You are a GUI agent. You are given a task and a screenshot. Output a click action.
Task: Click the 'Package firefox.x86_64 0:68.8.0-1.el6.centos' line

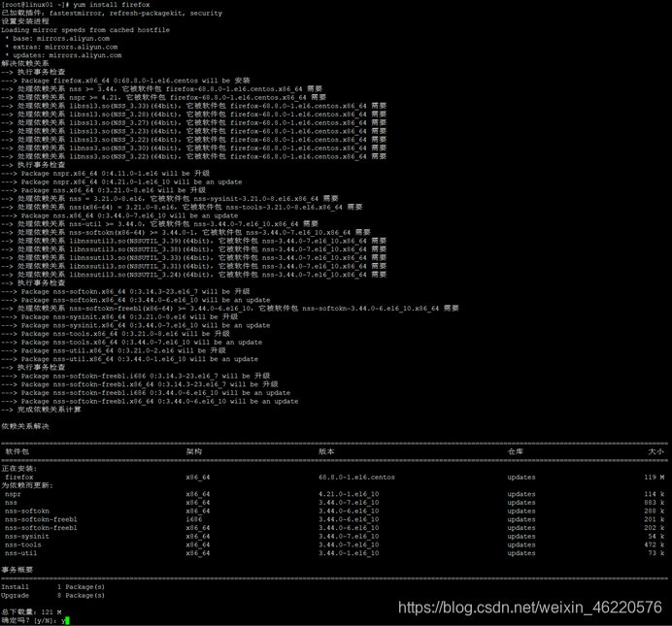pos(125,81)
